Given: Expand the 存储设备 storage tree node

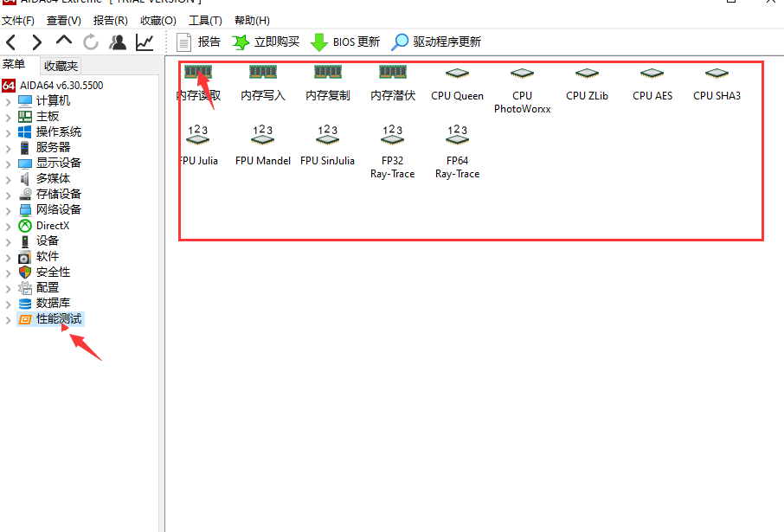Looking at the screenshot, I should [9, 195].
